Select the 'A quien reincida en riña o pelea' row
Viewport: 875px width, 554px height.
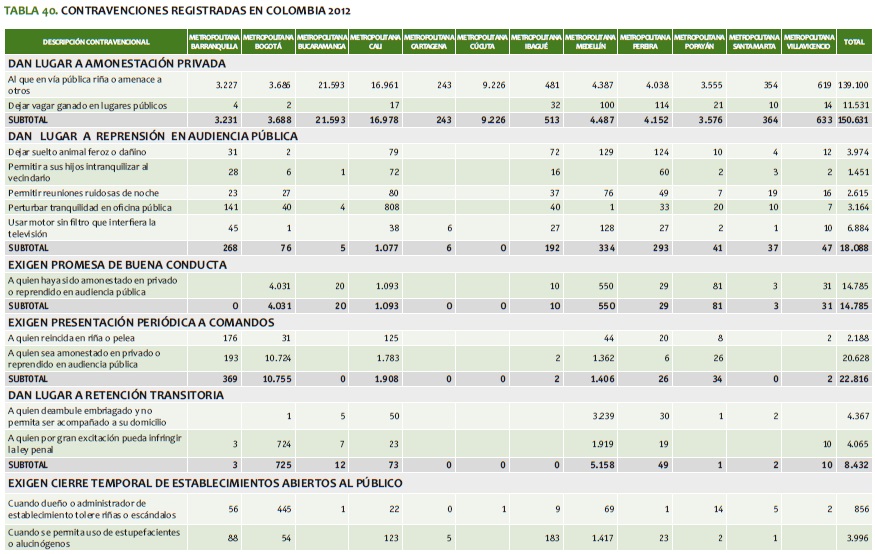(71, 337)
